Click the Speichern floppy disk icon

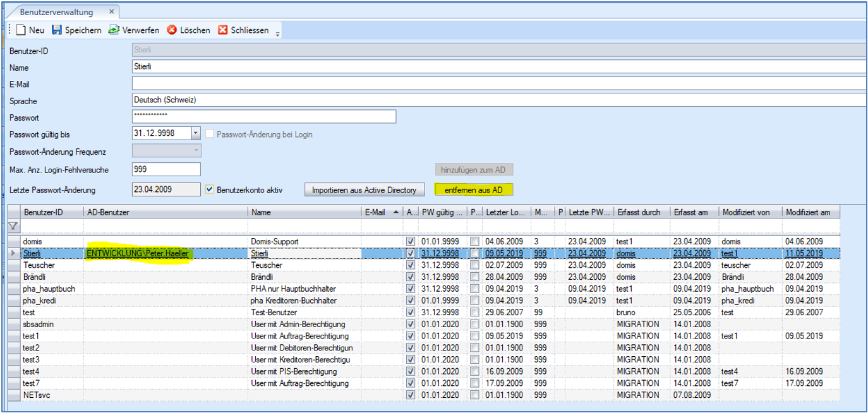pos(57,30)
